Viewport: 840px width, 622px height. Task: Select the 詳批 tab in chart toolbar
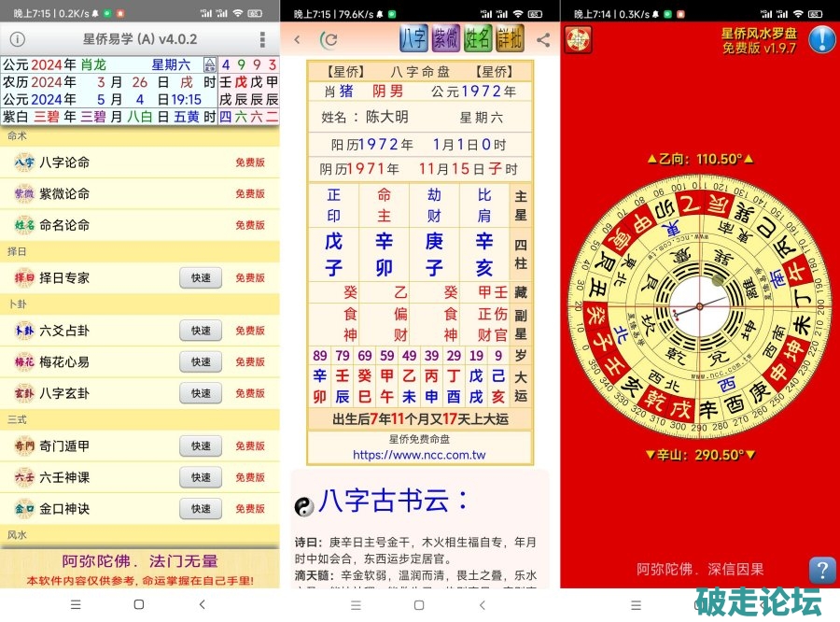tap(510, 39)
